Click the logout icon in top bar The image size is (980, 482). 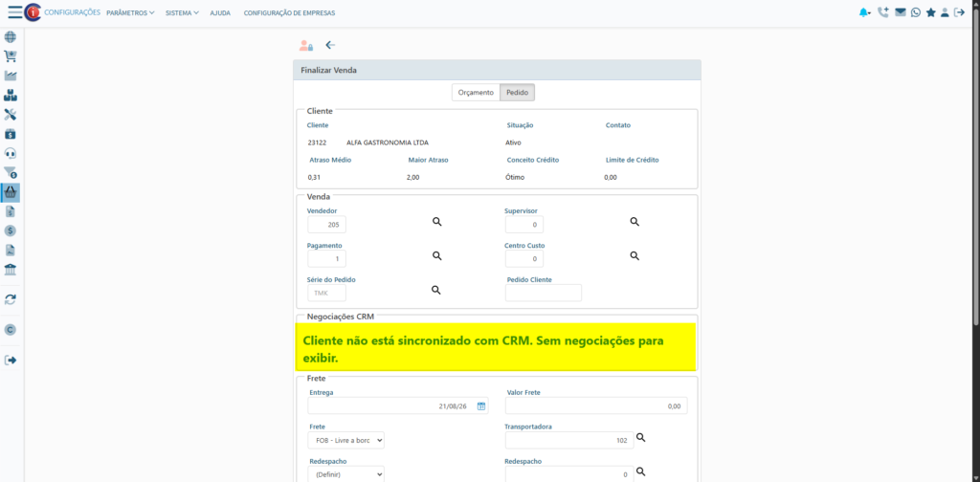pos(959,11)
